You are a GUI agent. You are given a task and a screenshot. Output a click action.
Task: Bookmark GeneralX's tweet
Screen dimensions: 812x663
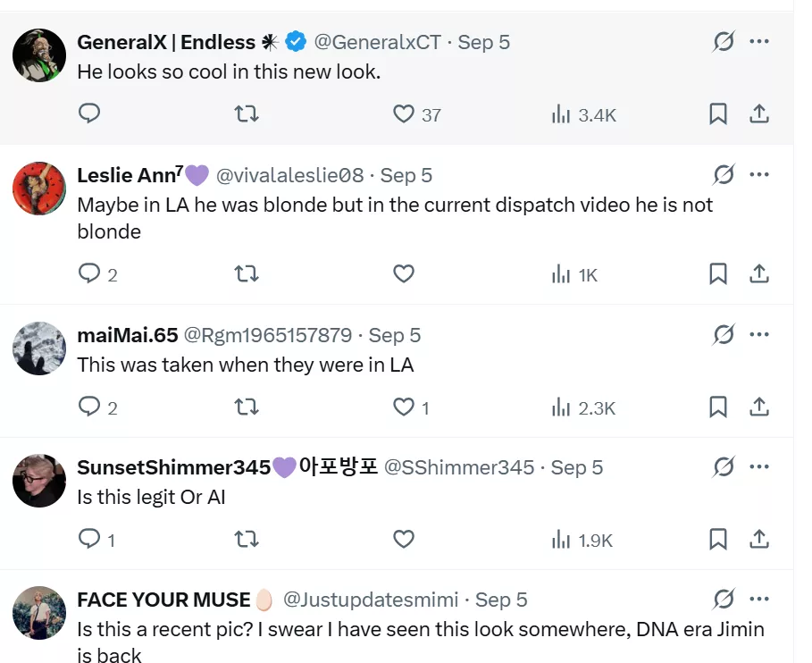(718, 114)
